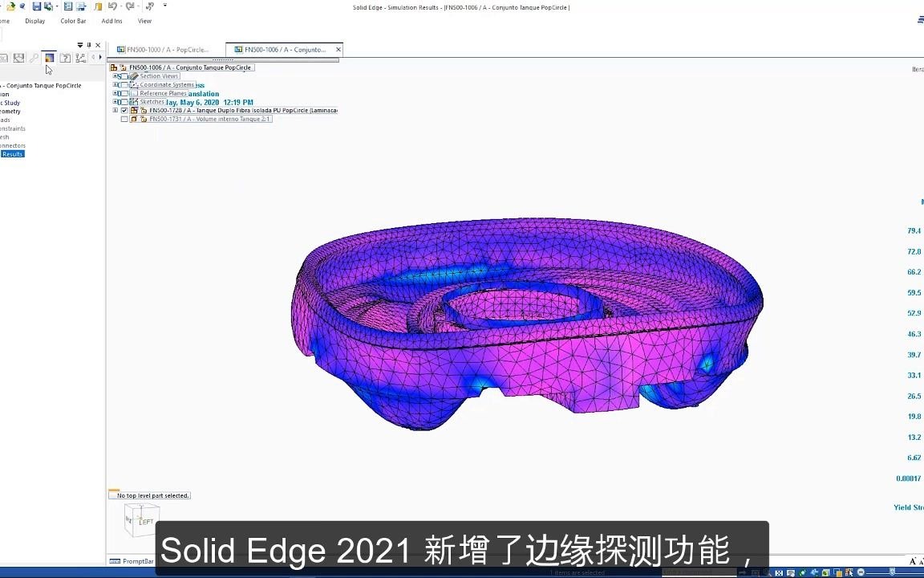Check the FN500-1731 Volume Interno Tanque checkbox

click(124, 118)
